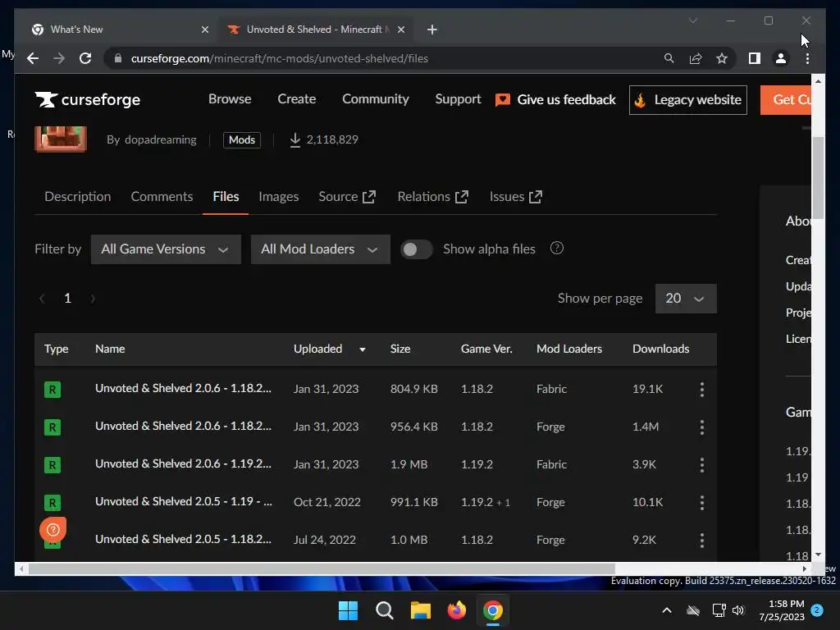The image size is (840, 630).
Task: Open more options for 804.9 KB Fabric file
Action: click(x=702, y=390)
